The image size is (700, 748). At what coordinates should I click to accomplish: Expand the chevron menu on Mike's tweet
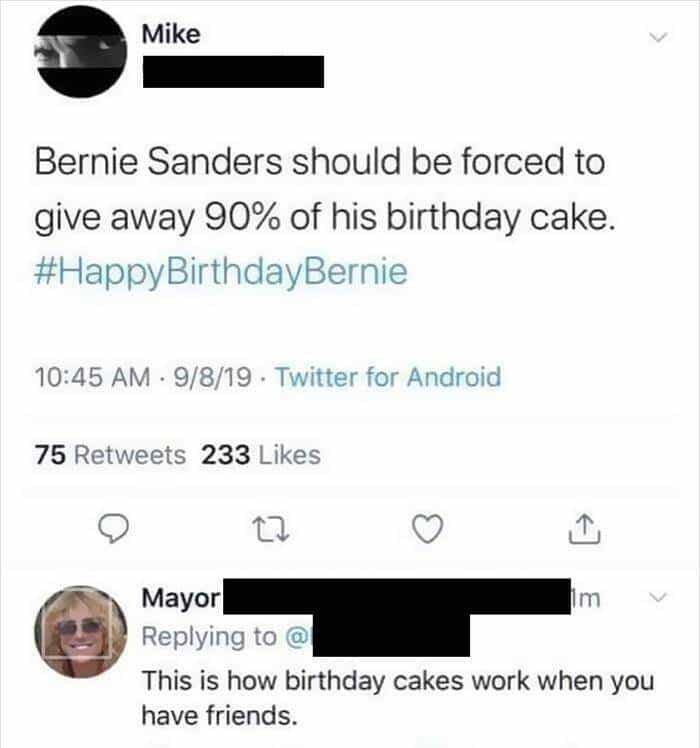click(x=657, y=38)
